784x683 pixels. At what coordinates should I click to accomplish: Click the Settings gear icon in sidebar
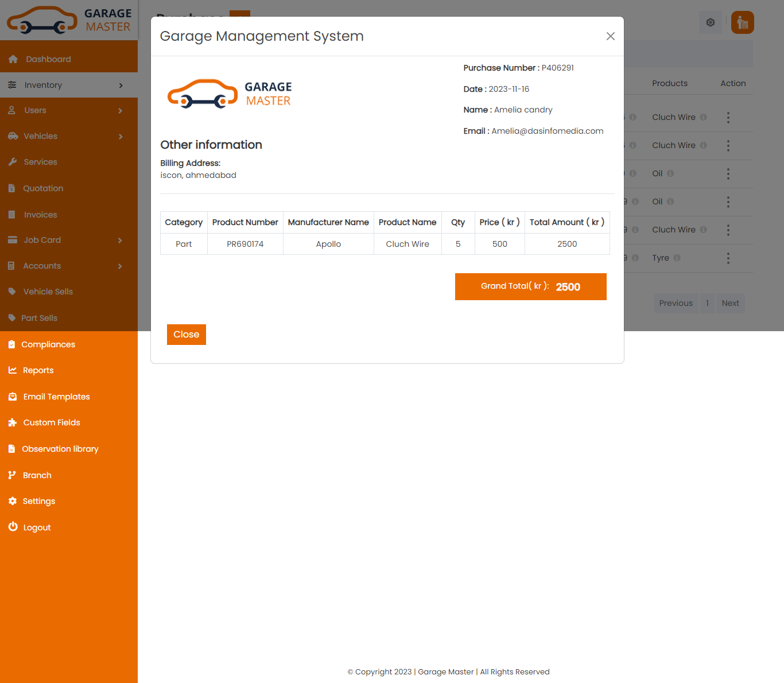[x=13, y=501]
